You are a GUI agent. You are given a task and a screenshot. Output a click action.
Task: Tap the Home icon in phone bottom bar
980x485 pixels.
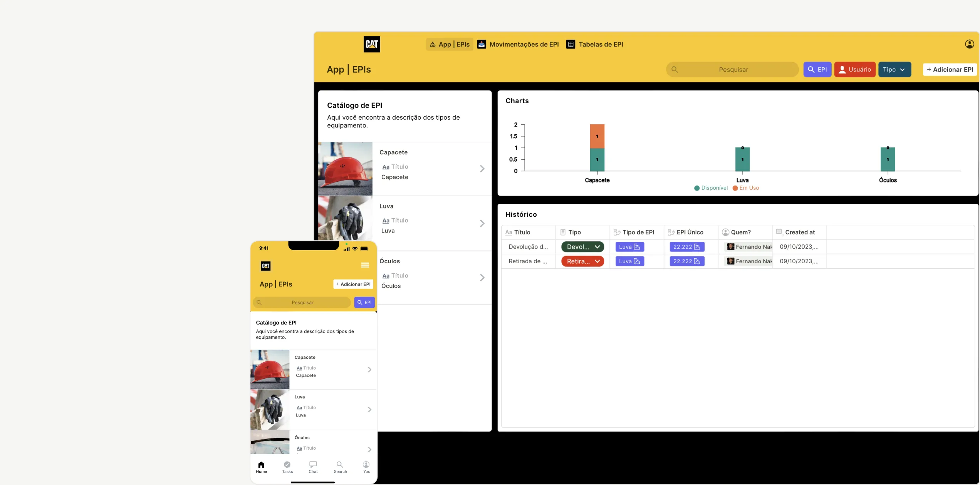pos(261,465)
